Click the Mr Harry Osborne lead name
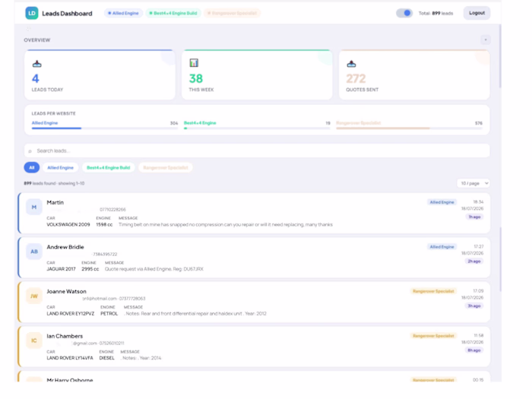 pyautogui.click(x=70, y=380)
